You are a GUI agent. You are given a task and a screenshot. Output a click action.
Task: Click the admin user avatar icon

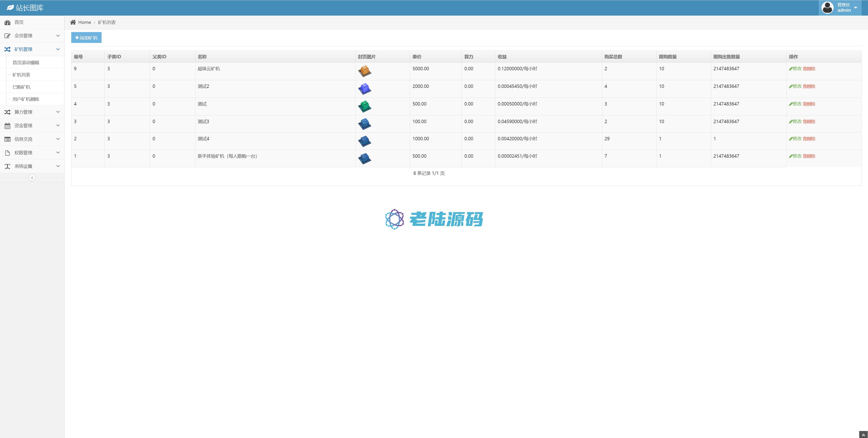pyautogui.click(x=827, y=7)
